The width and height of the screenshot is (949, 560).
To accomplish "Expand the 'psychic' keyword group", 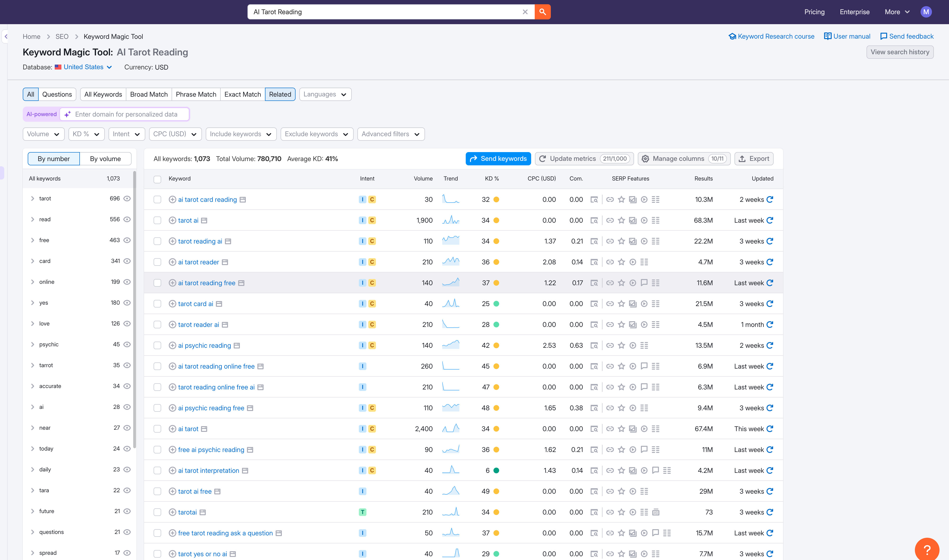I will click(x=32, y=344).
